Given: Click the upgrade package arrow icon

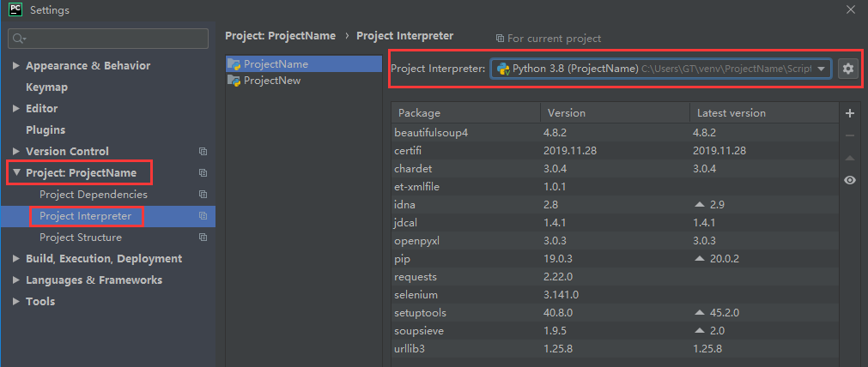Looking at the screenshot, I should tap(850, 158).
